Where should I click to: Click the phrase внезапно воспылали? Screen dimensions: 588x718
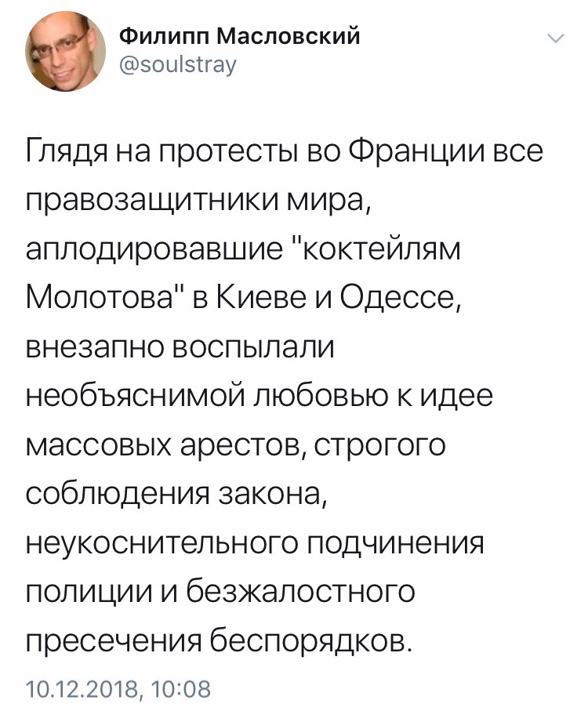[x=180, y=349]
